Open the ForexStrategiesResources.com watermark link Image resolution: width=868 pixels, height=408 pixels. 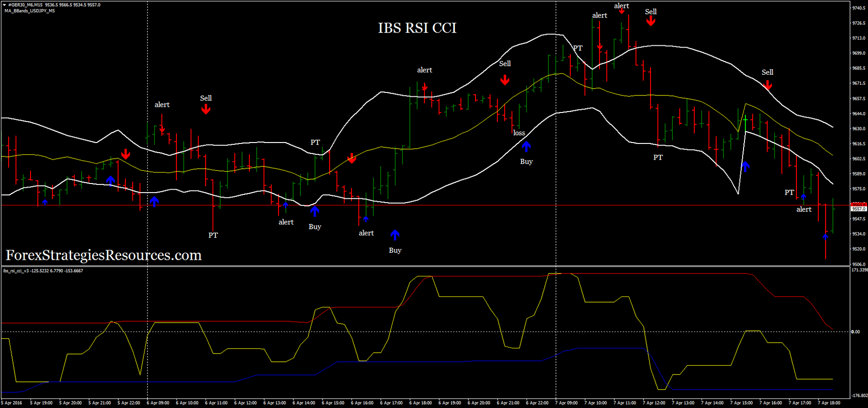[103, 255]
